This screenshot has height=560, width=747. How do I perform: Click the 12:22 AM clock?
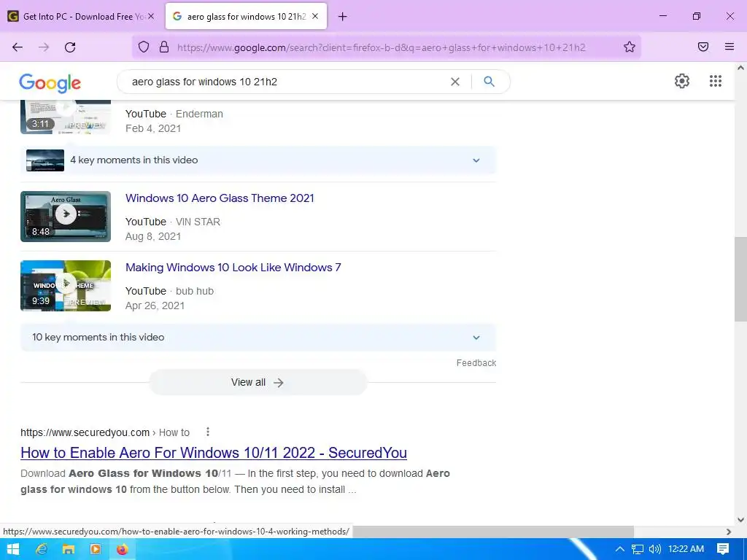point(686,549)
